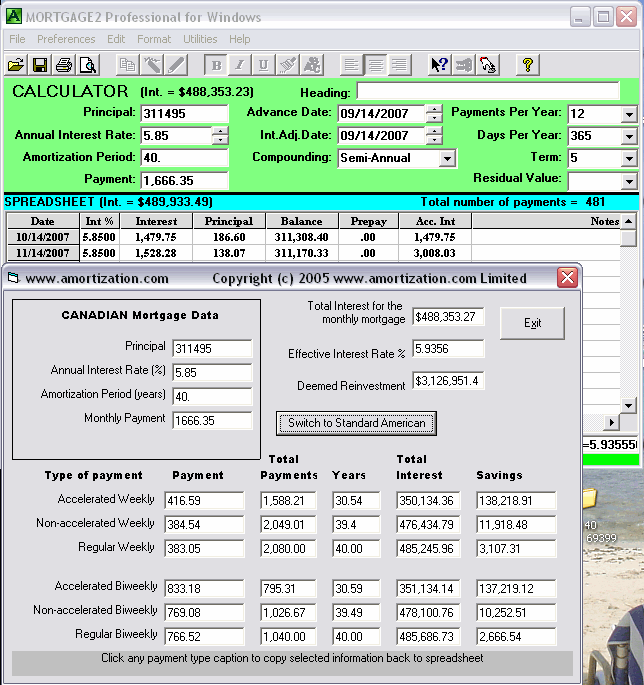
Task: Click the spreadsheet vertical scrollbar
Action: click(628, 320)
